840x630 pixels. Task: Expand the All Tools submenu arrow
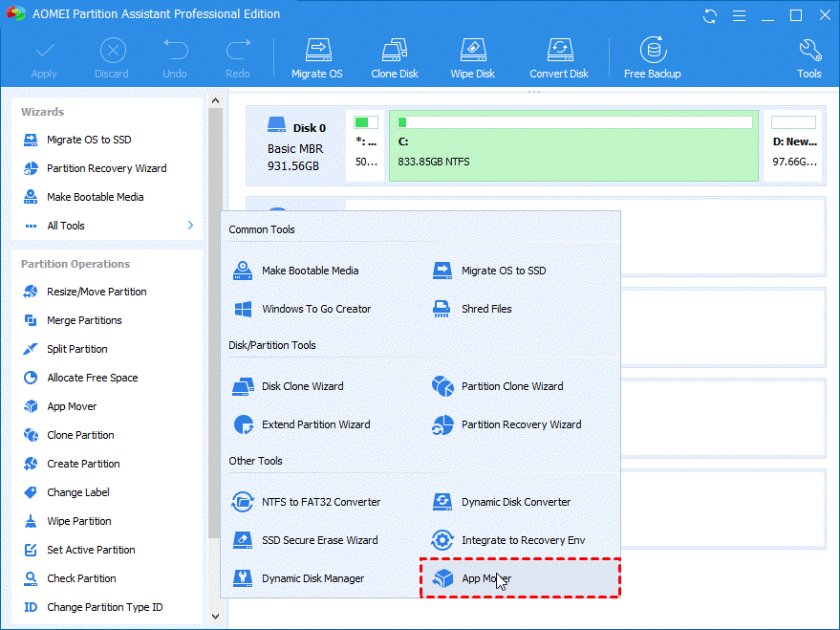(x=190, y=226)
